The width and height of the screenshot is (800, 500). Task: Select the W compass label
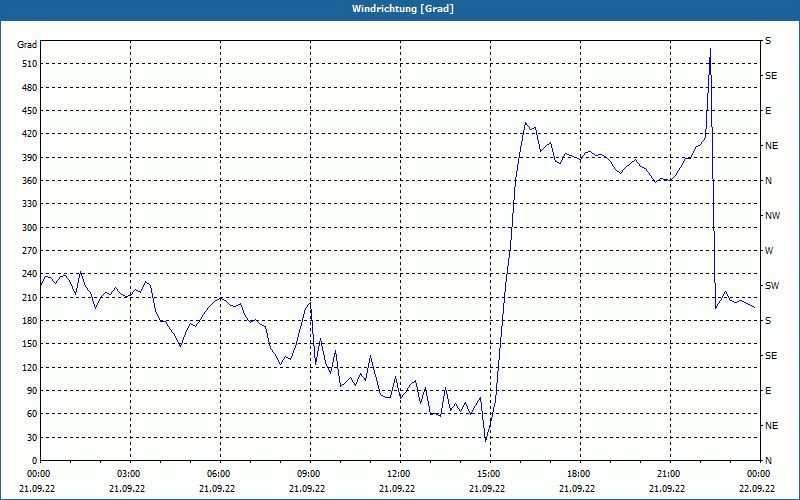[769, 251]
